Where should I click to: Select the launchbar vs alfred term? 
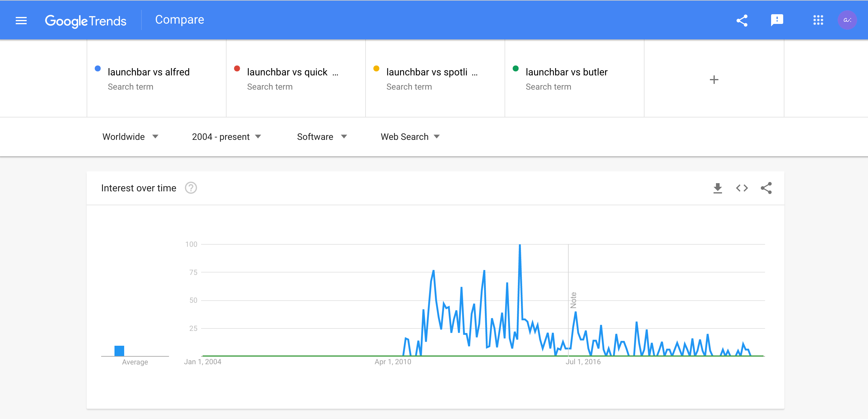(x=149, y=72)
